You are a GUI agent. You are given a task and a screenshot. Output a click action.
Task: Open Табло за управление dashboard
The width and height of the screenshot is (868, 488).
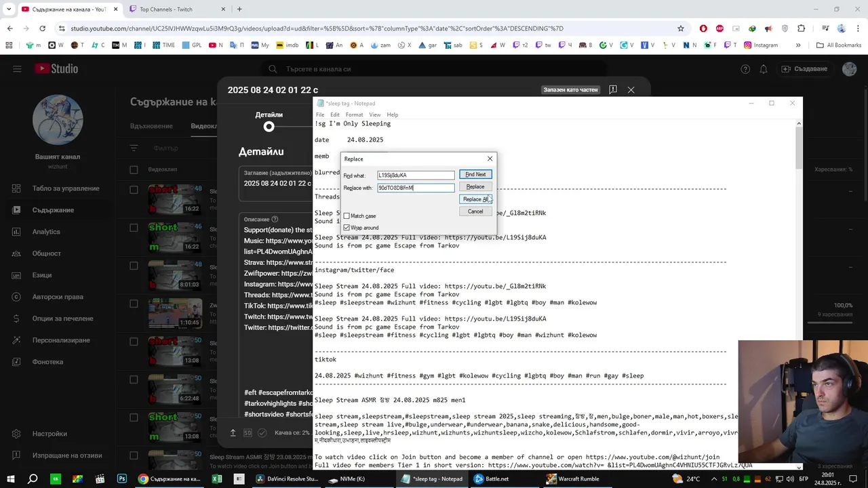(56, 188)
